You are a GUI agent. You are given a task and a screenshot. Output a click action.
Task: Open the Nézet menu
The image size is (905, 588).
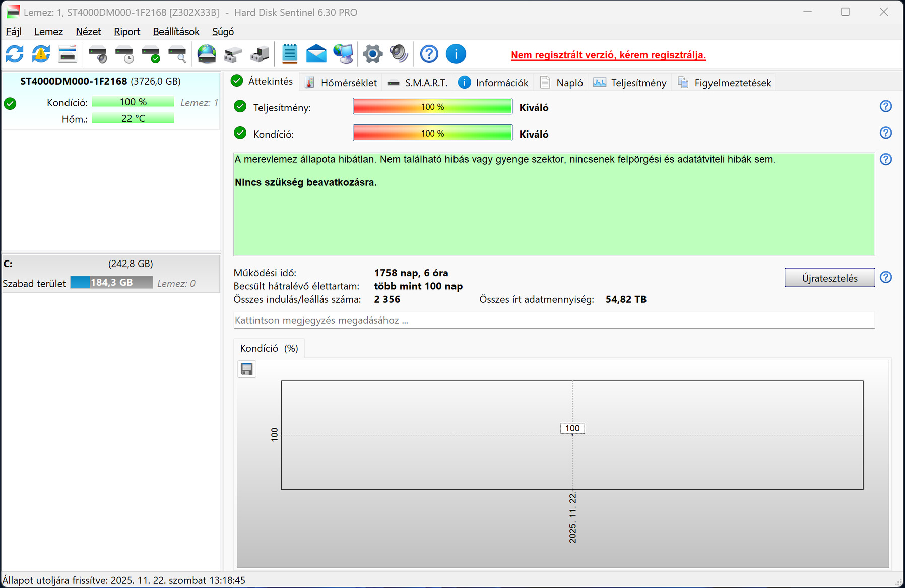tap(88, 32)
